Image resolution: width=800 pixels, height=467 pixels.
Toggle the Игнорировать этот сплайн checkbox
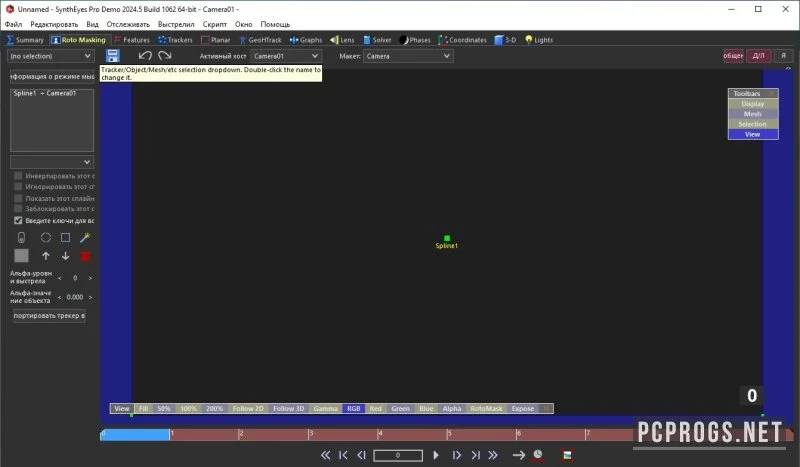click(18, 187)
